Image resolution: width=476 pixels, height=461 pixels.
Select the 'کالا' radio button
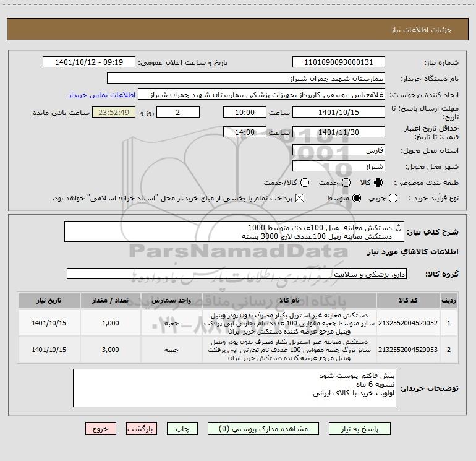[378, 183]
